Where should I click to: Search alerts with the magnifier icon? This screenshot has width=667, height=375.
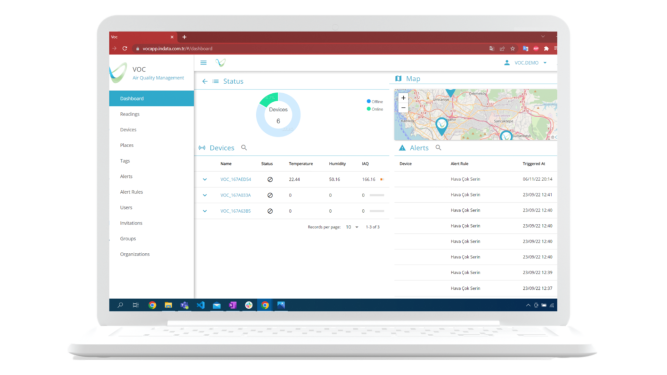[x=438, y=148]
